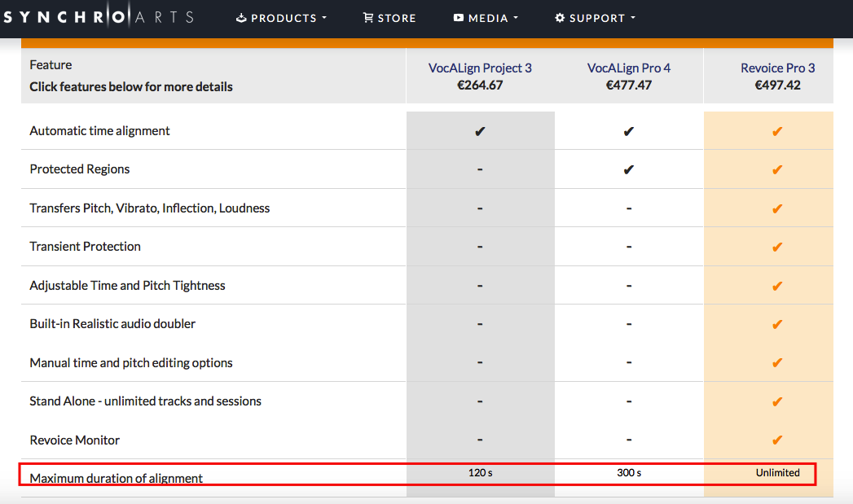
Task: Expand the Media dropdown caret
Action: point(516,18)
